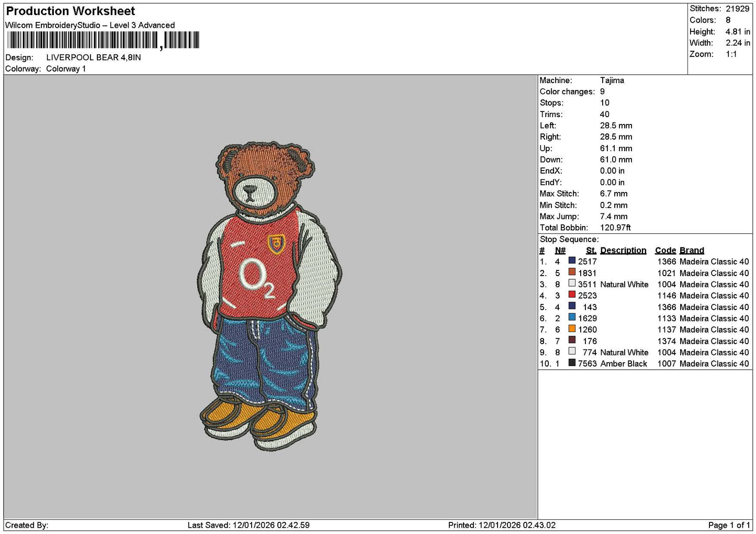Screen dimensions: 756x534
Task: Click the white swatch in stop 3
Action: pos(572,283)
